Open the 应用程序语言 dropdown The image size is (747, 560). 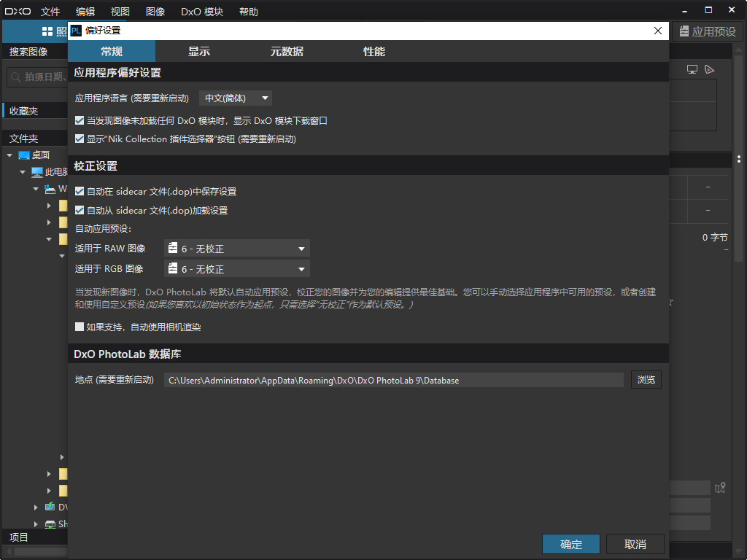point(235,98)
